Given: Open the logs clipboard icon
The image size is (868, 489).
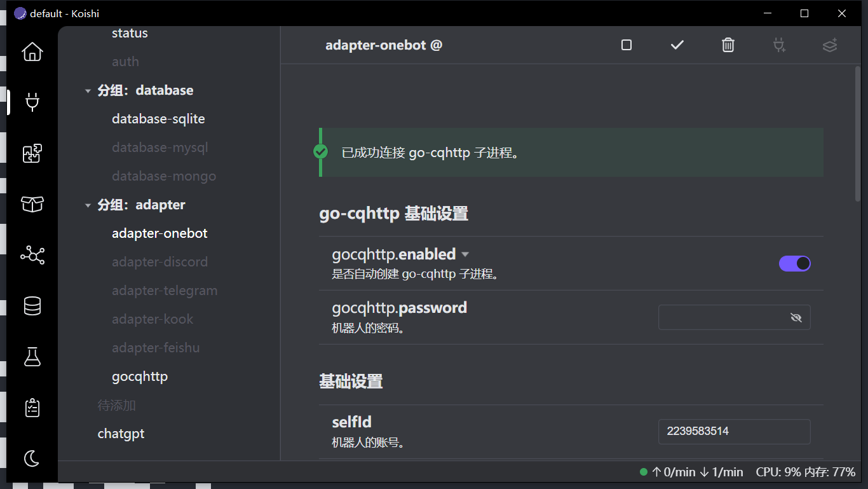Looking at the screenshot, I should click(x=32, y=408).
